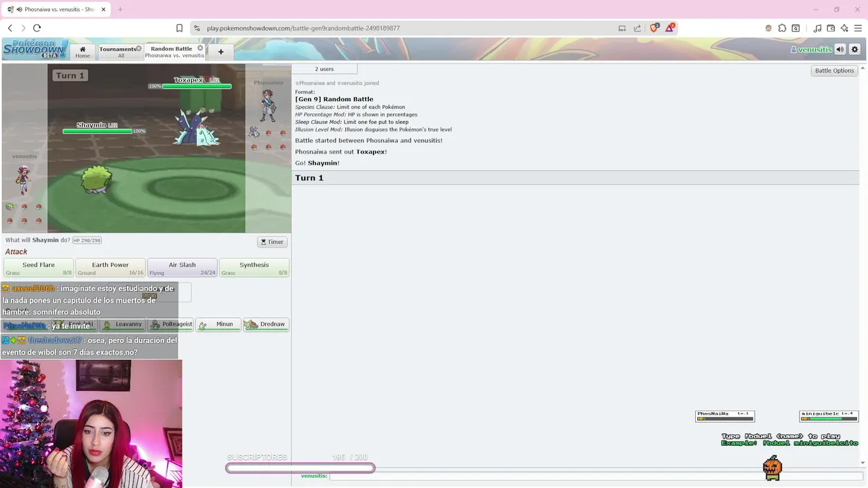Switch to Polteageist
The image size is (868, 488).
[x=172, y=324]
